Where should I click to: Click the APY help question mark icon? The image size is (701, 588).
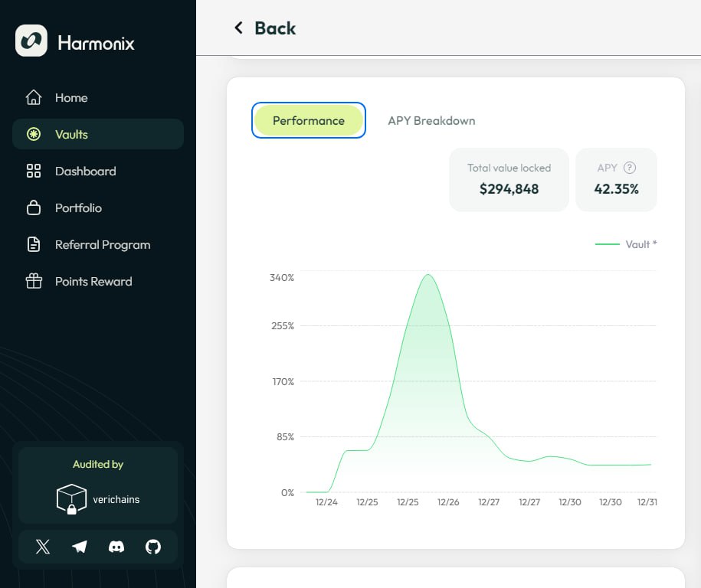click(630, 168)
